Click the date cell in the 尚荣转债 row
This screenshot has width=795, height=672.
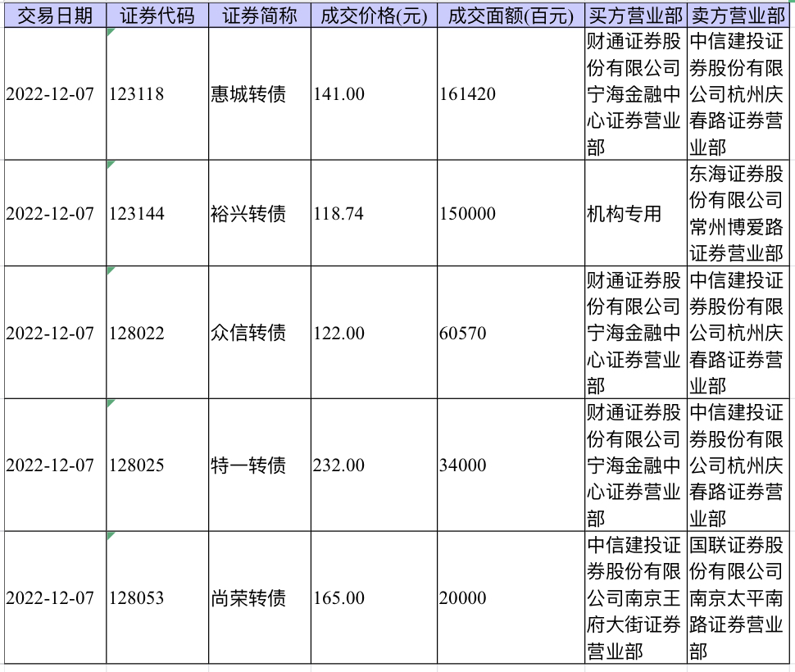(55, 597)
